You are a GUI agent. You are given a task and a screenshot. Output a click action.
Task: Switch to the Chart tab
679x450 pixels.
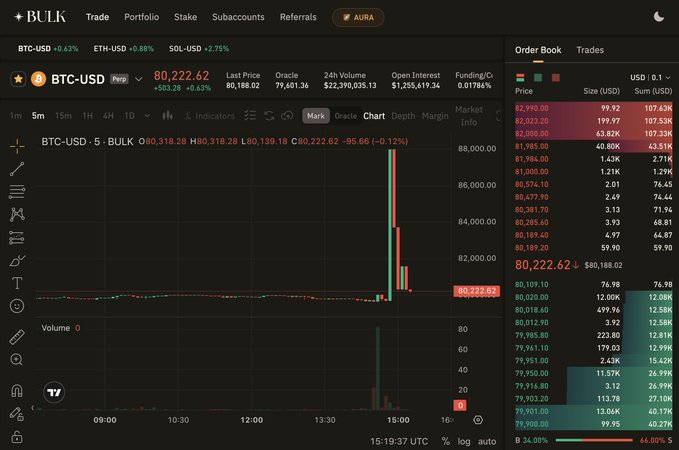374,116
